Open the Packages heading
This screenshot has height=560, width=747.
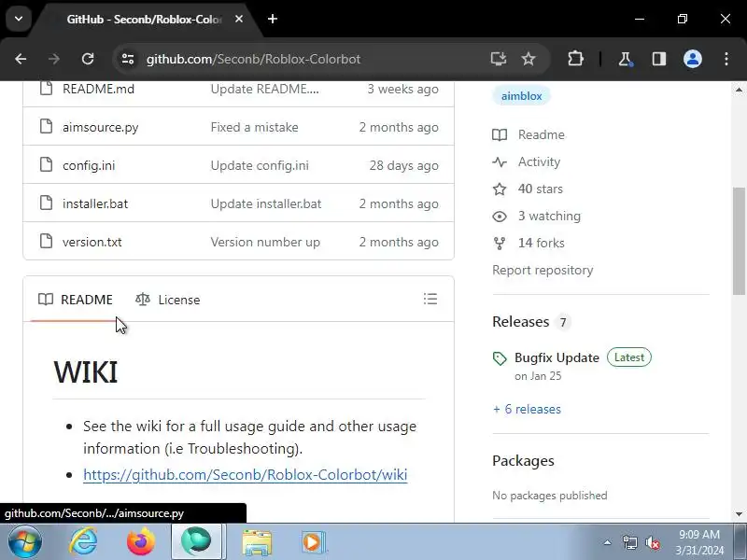point(523,461)
